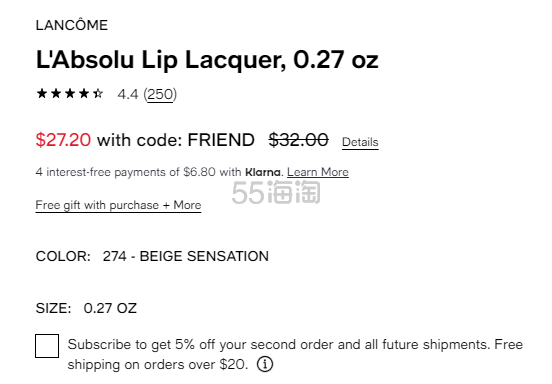Click the info icon beside subscription shipping text
Image resolution: width=552 pixels, height=384 pixels.
265,364
